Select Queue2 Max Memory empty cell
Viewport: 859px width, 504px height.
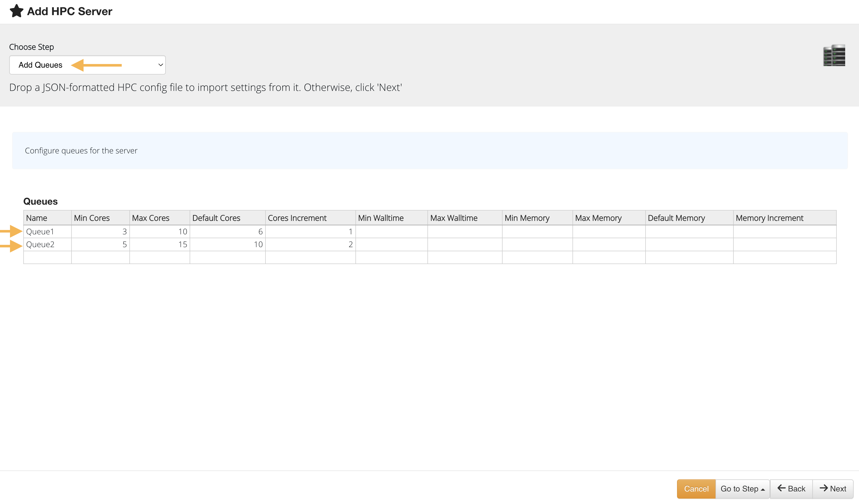pos(609,245)
